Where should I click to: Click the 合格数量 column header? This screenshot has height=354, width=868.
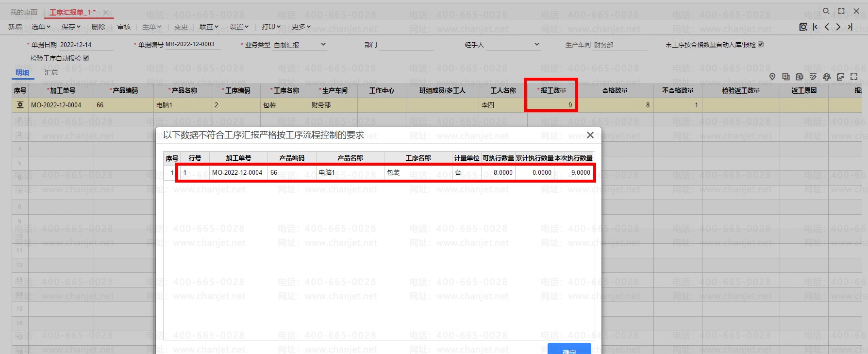tap(615, 90)
